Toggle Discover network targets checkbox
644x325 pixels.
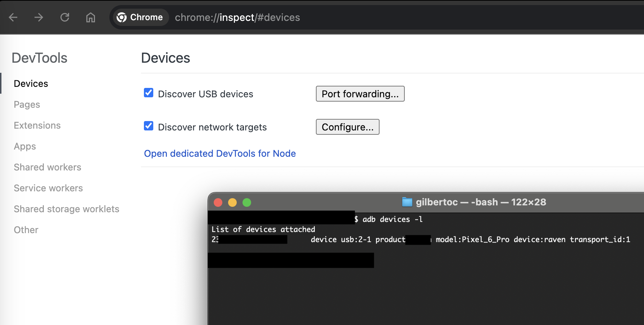149,126
